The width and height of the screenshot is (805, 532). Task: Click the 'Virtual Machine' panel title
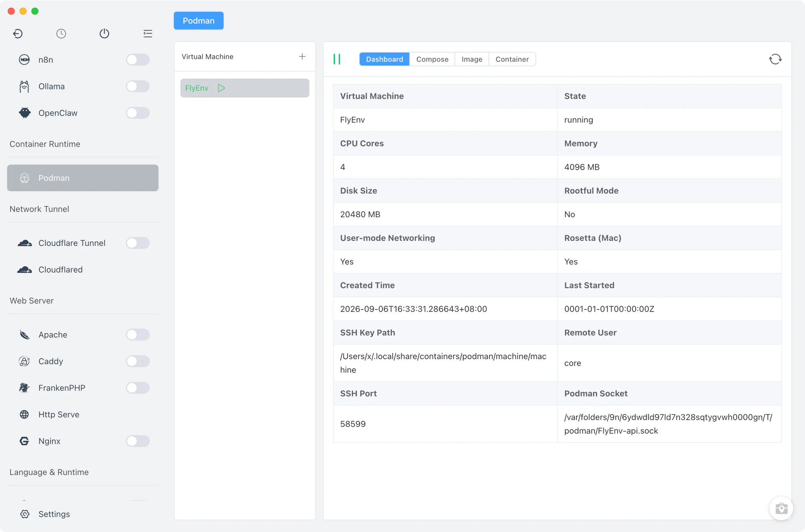click(x=208, y=57)
